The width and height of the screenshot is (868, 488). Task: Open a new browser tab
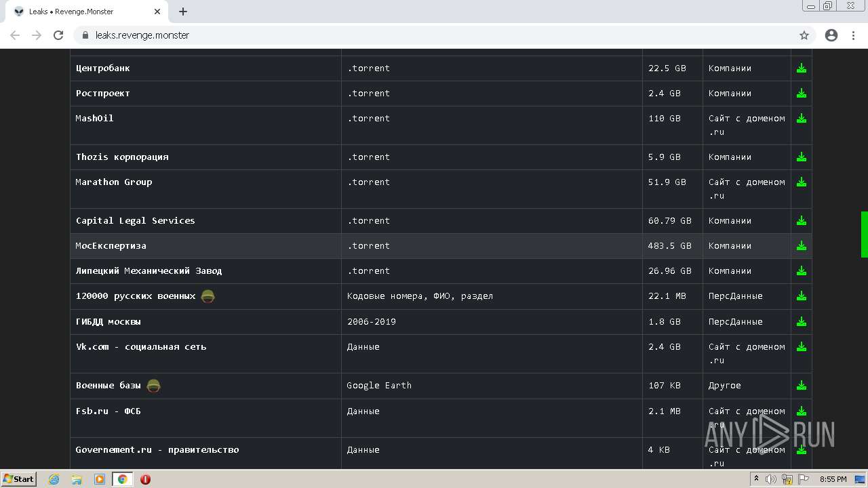[x=183, y=12]
